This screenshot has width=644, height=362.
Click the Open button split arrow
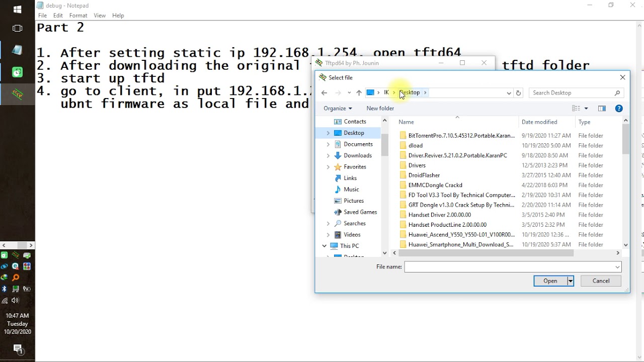pos(571,281)
